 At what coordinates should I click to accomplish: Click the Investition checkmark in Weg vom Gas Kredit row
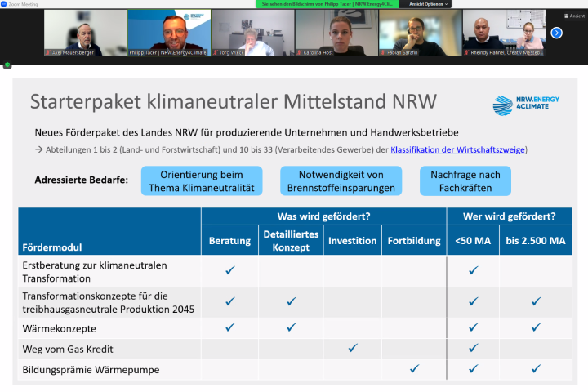tap(353, 348)
